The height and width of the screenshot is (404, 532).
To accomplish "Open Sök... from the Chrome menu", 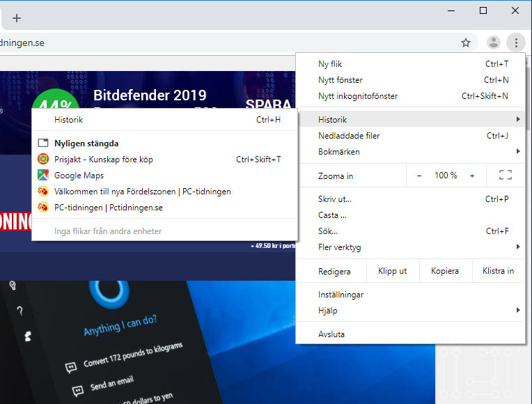I will tap(411, 231).
